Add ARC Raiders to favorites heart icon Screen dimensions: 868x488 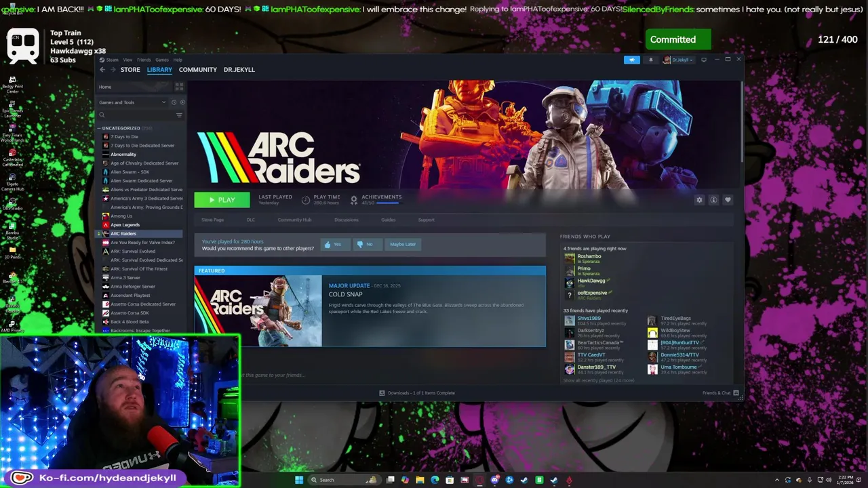click(728, 200)
